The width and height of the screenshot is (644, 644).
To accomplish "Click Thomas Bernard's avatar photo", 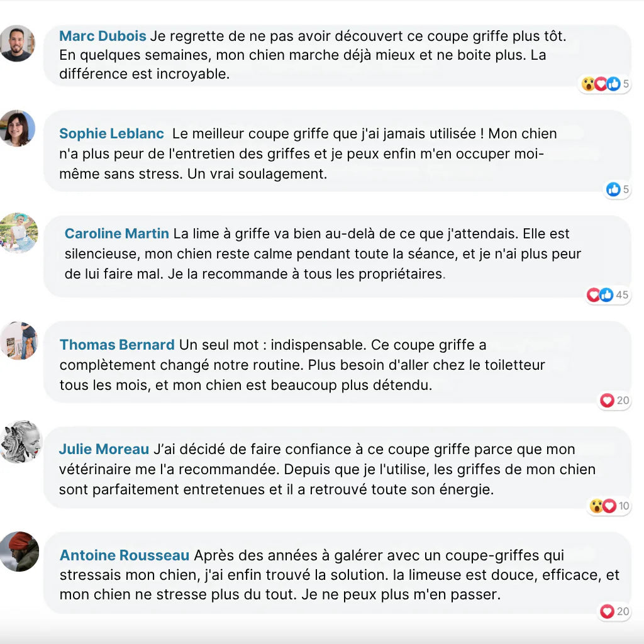I will [x=19, y=340].
